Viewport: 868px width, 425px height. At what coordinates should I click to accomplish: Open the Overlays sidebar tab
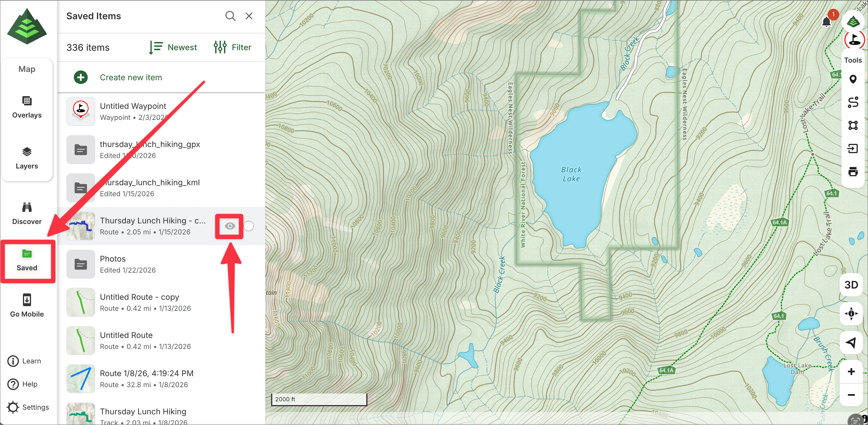[27, 107]
